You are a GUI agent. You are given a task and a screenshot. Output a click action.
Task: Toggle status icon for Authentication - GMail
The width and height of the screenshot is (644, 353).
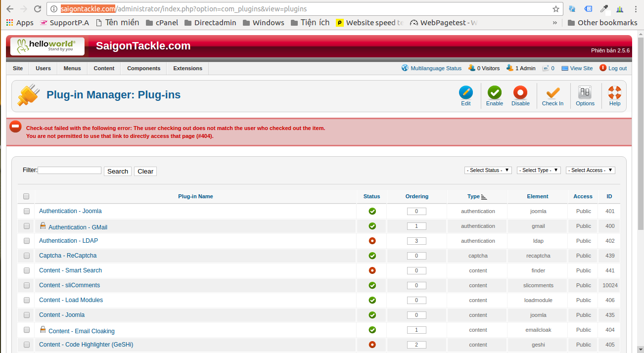pyautogui.click(x=372, y=226)
